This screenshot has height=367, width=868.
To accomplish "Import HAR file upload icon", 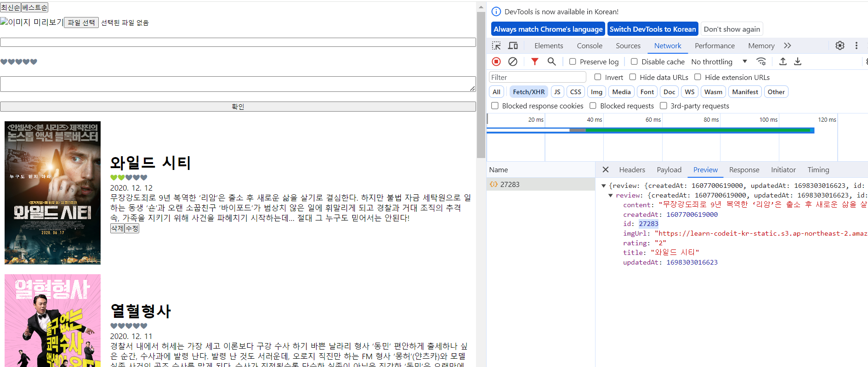I will coord(783,62).
